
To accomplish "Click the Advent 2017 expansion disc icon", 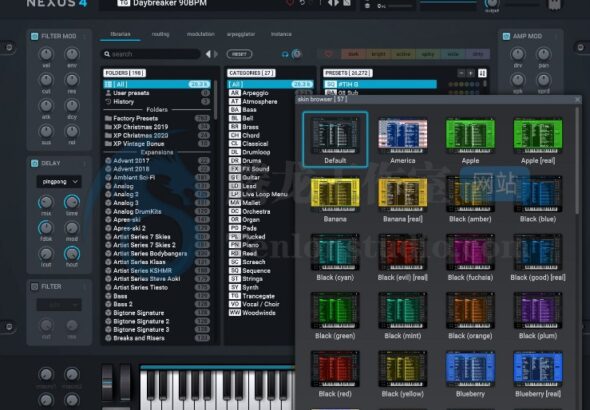I will click(x=108, y=161).
